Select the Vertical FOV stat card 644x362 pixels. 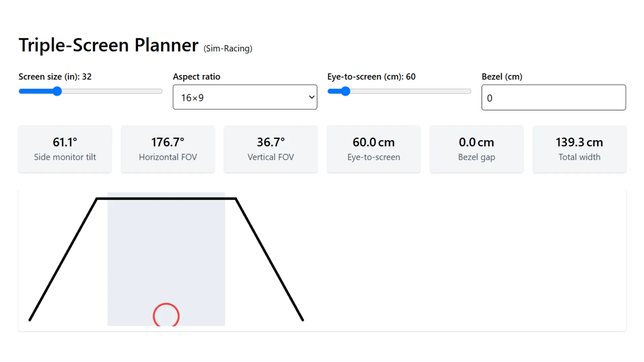(x=270, y=149)
